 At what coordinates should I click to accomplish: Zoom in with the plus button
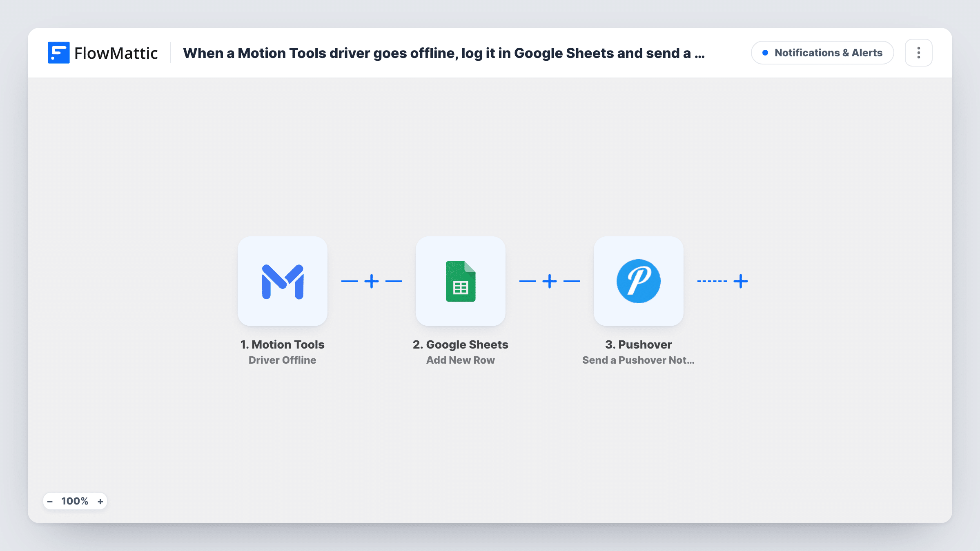tap(100, 501)
